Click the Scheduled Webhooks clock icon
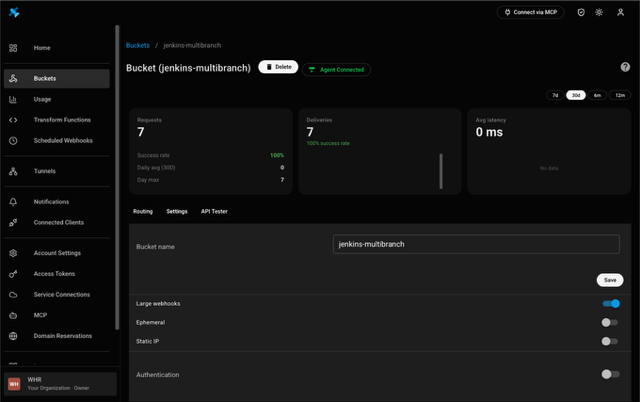 13,140
